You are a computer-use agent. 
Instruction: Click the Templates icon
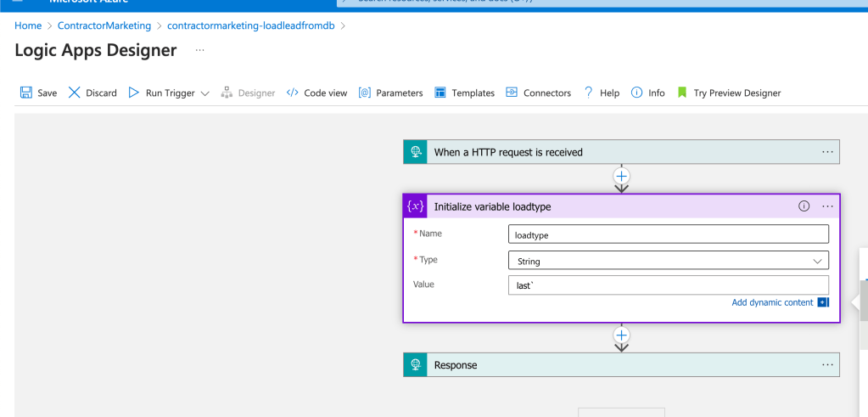440,93
